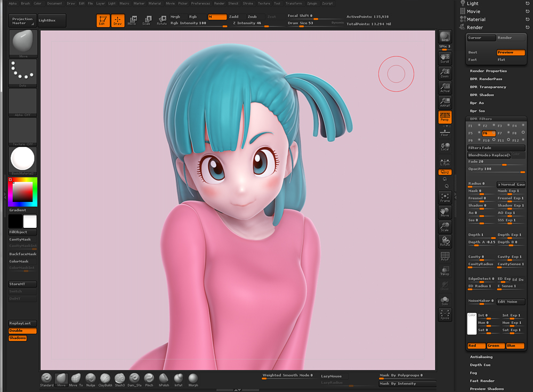The image size is (533, 392).
Task: Select the Morph brush
Action: tap(193, 380)
